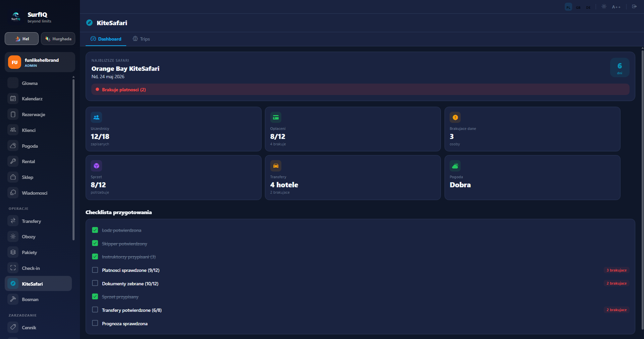Click Orange Bay KiteSafari title
Screen dimensions: 644x339
(x=125, y=68)
